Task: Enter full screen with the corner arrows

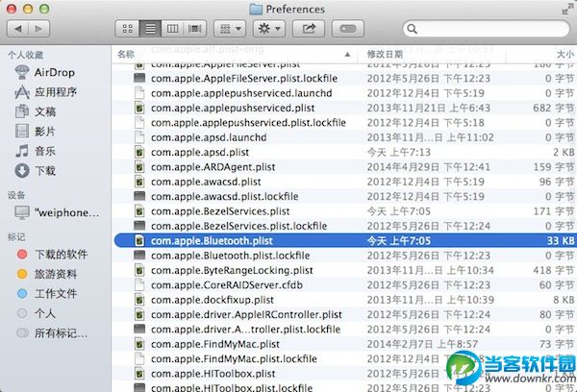Action: pos(567,10)
